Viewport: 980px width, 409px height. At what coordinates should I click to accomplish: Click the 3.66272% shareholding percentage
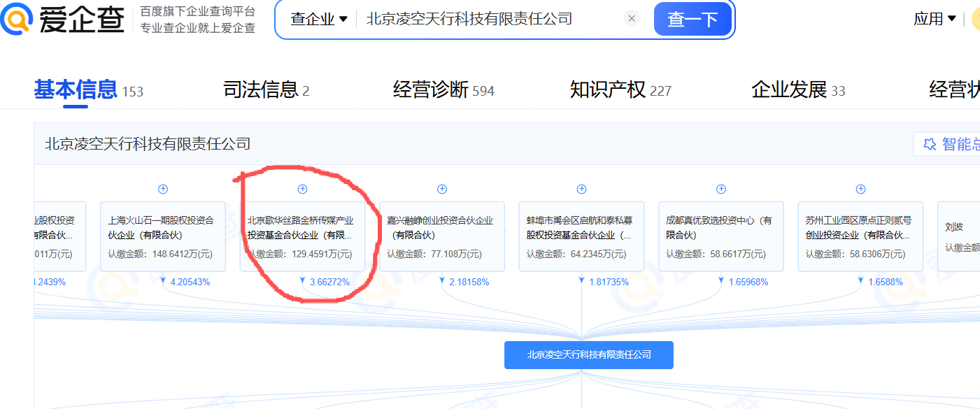329,282
